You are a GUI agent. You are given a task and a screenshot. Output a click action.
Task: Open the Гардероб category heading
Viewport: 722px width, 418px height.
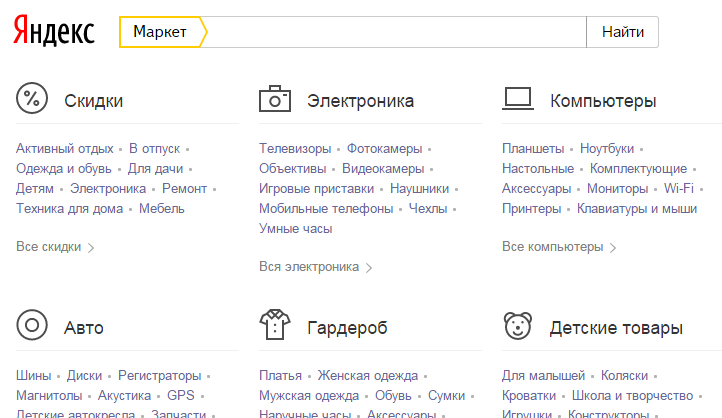pos(347,328)
